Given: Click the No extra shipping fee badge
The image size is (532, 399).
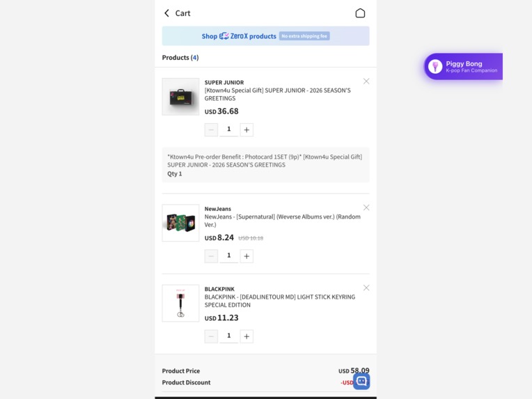Looking at the screenshot, I should tap(304, 36).
